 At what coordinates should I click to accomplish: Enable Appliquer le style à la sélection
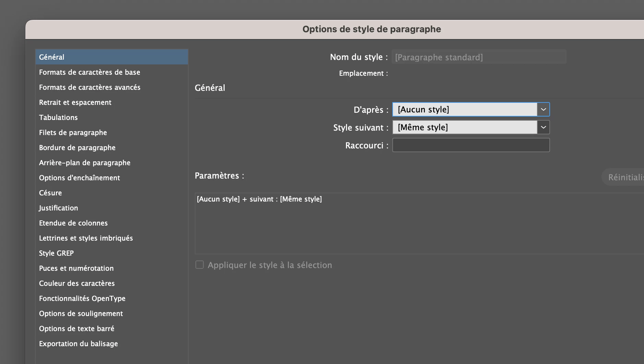coord(200,265)
